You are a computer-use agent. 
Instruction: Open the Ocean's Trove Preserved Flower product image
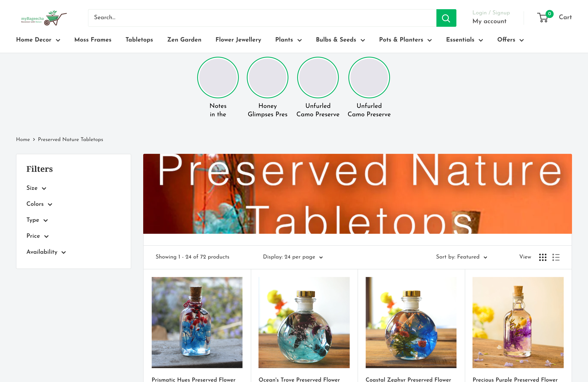pos(304,322)
